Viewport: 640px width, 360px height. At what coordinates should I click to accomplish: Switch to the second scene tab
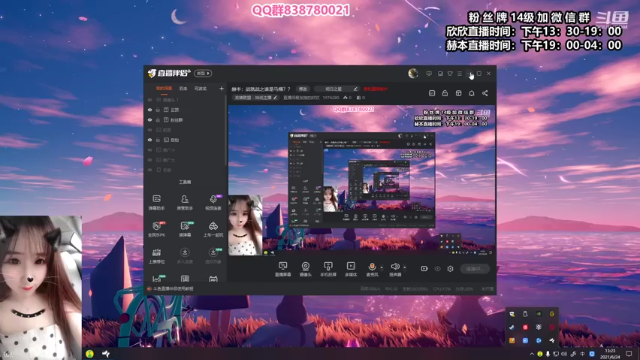pos(183,88)
